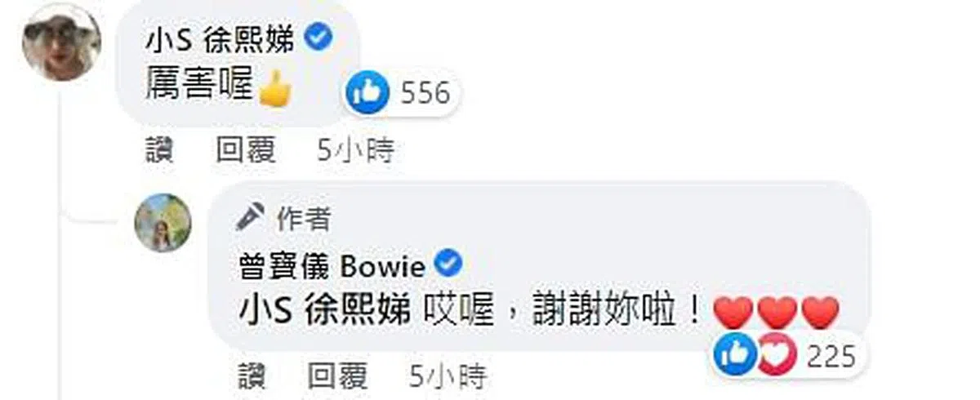Click the microphone icon beside 作者
This screenshot has width=980, height=400.
click(250, 217)
